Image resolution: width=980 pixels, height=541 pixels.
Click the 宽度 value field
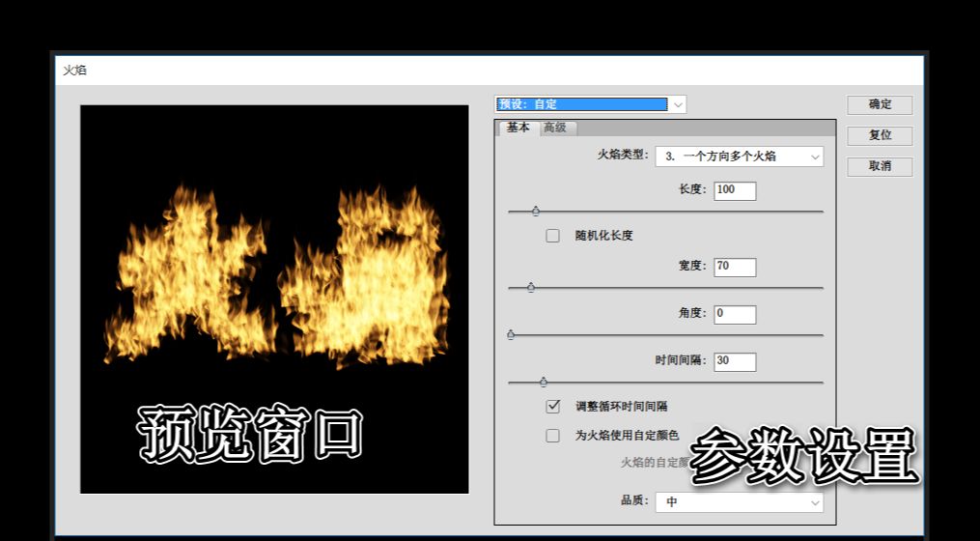[x=735, y=267]
